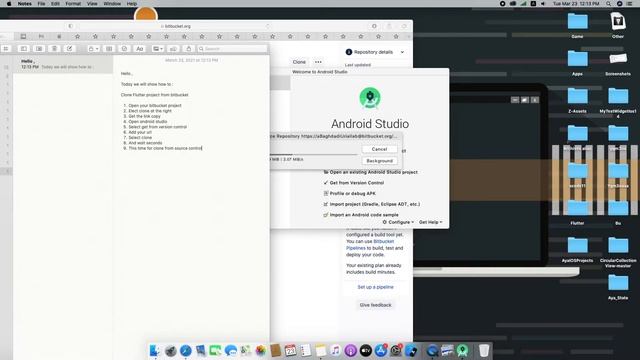The image size is (640, 360).
Task: Open the lock note dropdown in Notes
Action: pyautogui.click(x=93, y=49)
